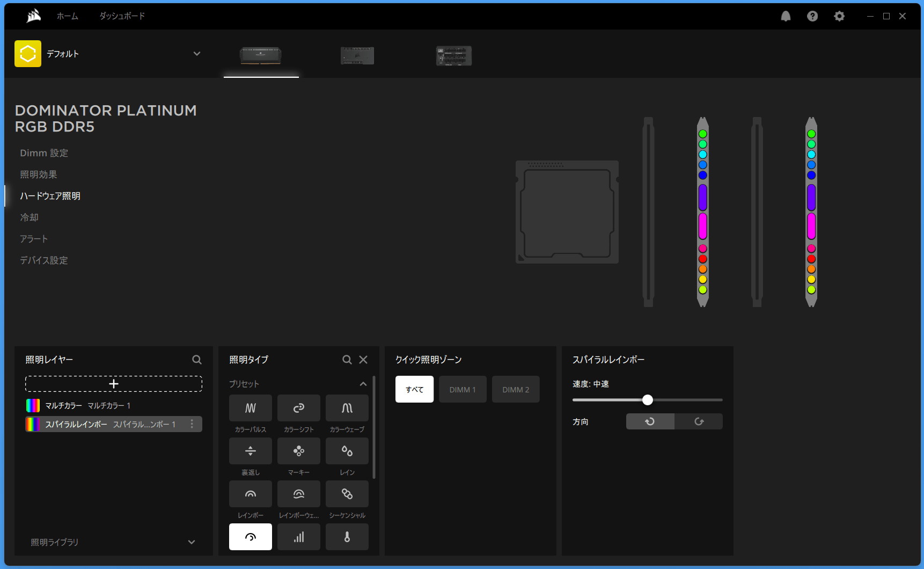The image size is (924, 569).
Task: Open 照明効果 section
Action: (39, 174)
